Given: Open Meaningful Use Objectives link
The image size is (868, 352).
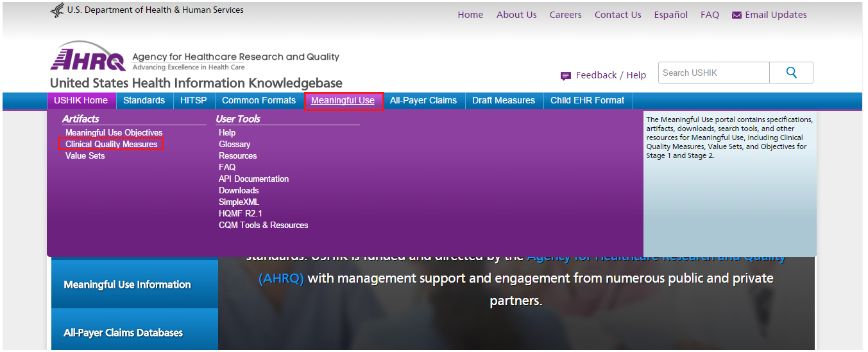Looking at the screenshot, I should [114, 132].
